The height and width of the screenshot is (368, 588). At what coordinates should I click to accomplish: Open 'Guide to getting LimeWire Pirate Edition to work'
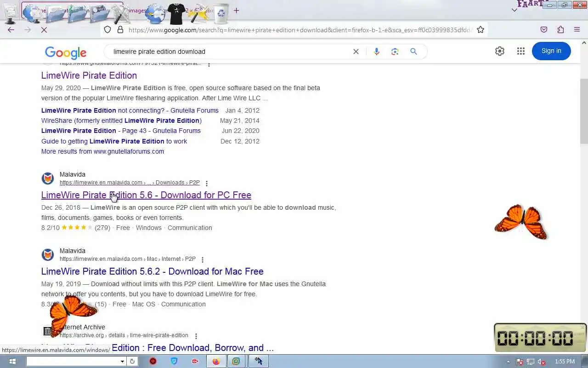114,141
